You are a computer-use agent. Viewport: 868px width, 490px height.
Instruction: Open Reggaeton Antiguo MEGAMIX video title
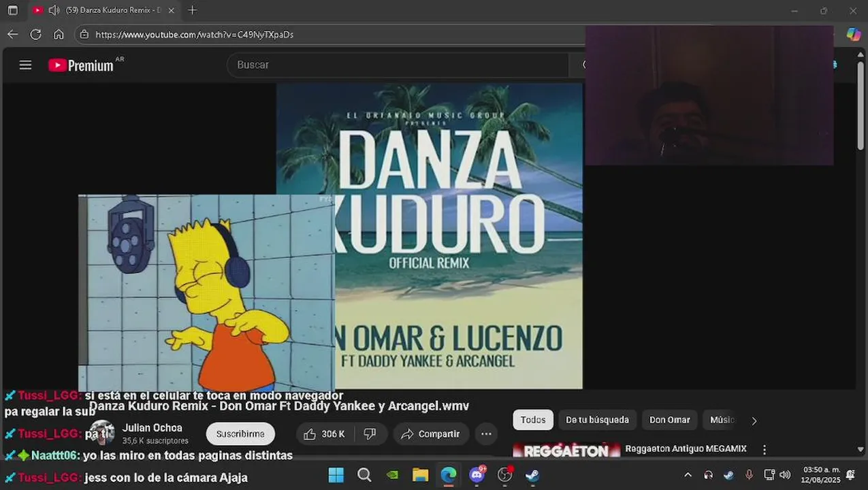coord(686,448)
